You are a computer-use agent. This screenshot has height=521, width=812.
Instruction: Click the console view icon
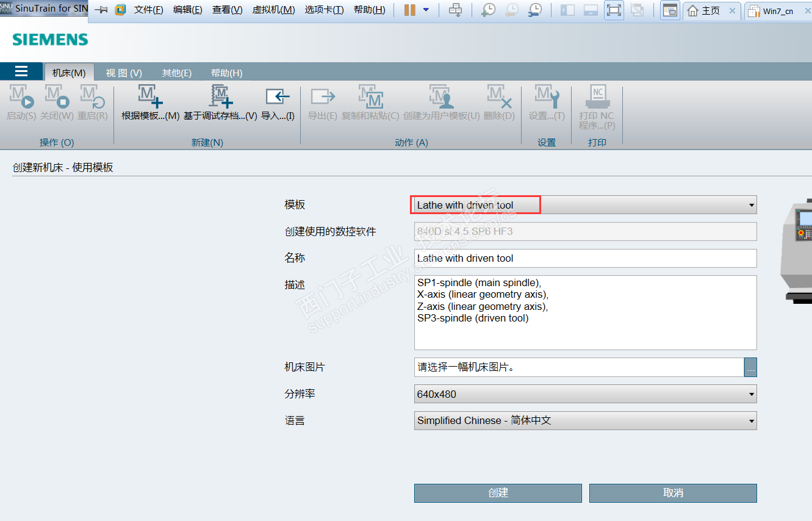pyautogui.click(x=670, y=10)
